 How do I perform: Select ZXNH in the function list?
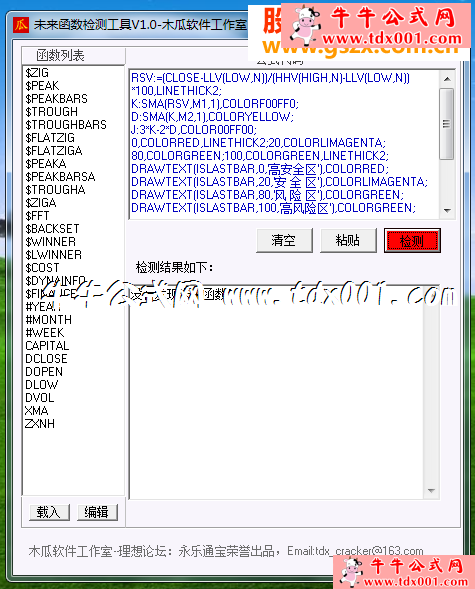[x=39, y=424]
